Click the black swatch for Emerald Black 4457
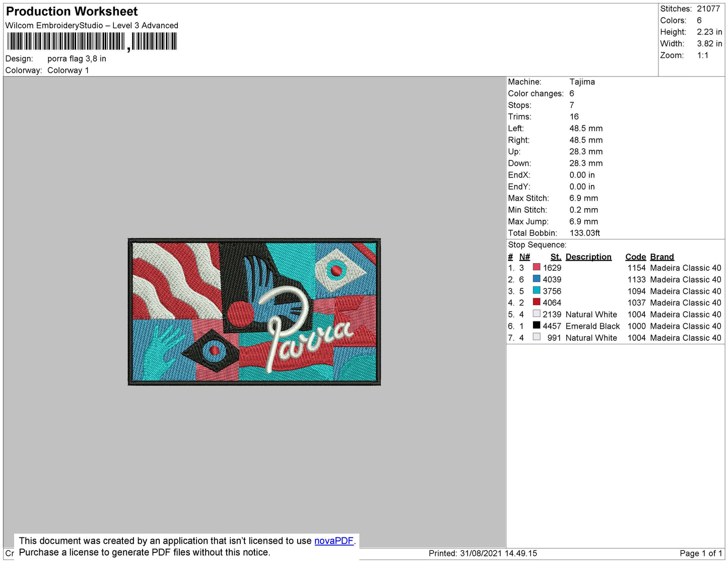Image resolution: width=728 pixels, height=563 pixels. pos(537,325)
